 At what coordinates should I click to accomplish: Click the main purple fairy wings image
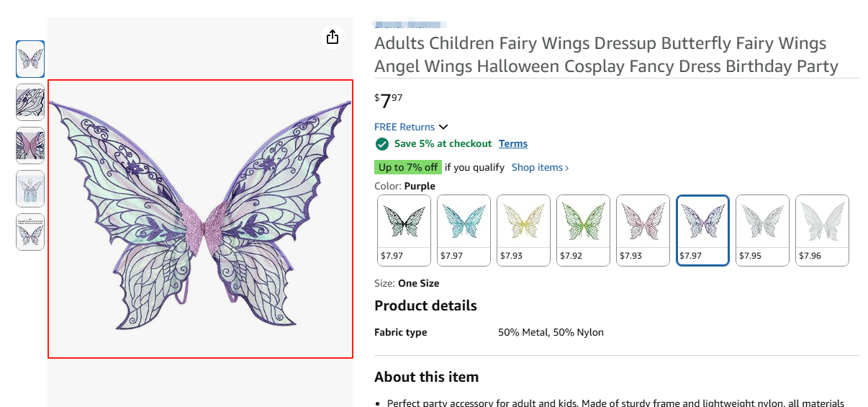200,218
